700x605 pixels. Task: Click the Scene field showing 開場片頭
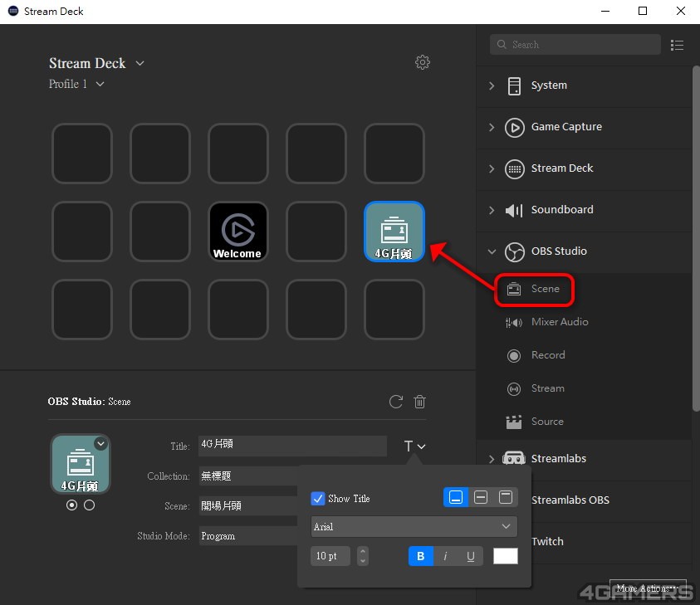click(x=248, y=506)
